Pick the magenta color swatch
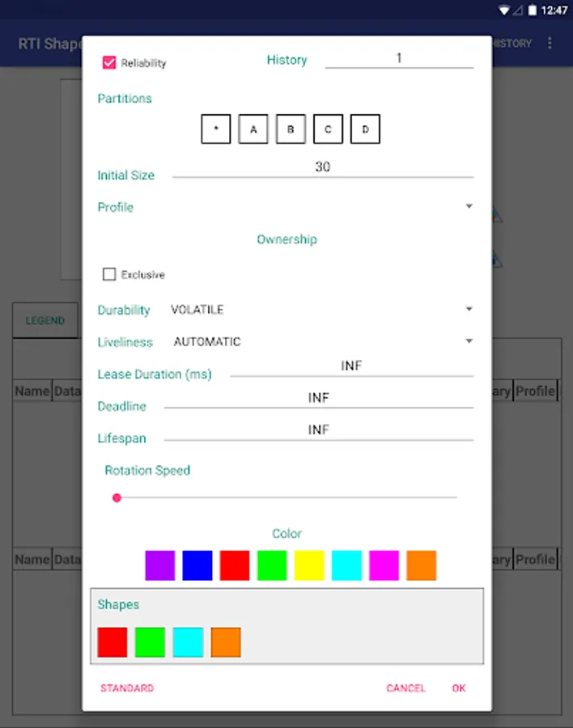This screenshot has height=728, width=573. coord(384,565)
